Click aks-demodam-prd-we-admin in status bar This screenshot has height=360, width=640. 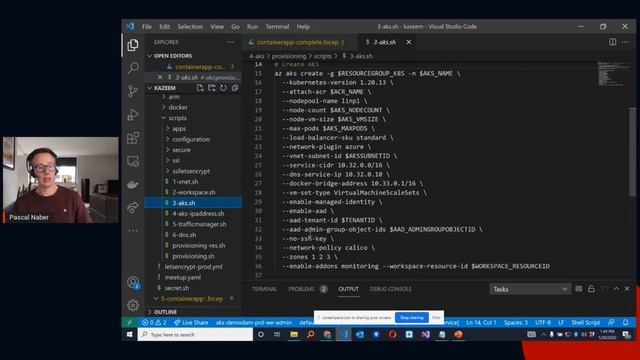[x=253, y=322]
